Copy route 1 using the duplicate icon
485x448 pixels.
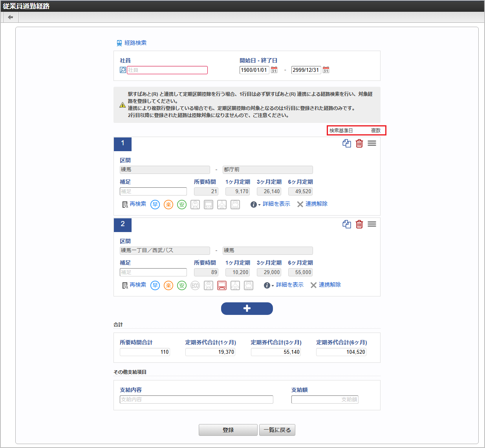(347, 143)
